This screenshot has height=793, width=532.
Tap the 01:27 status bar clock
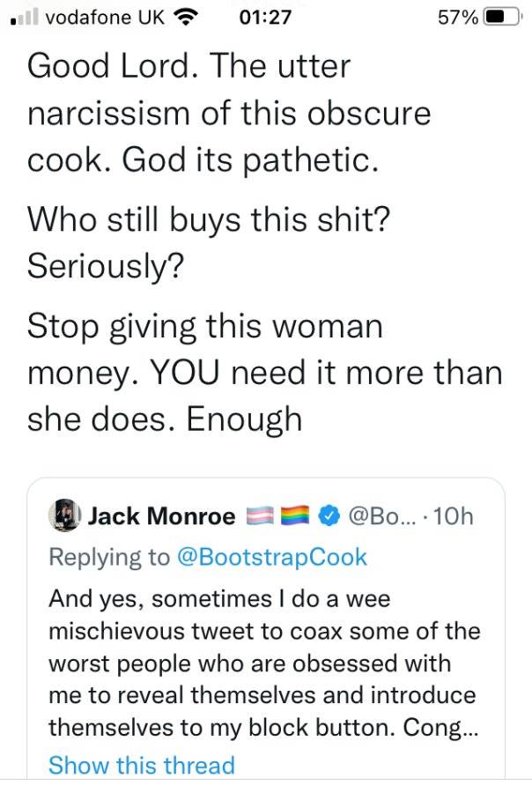point(265,18)
